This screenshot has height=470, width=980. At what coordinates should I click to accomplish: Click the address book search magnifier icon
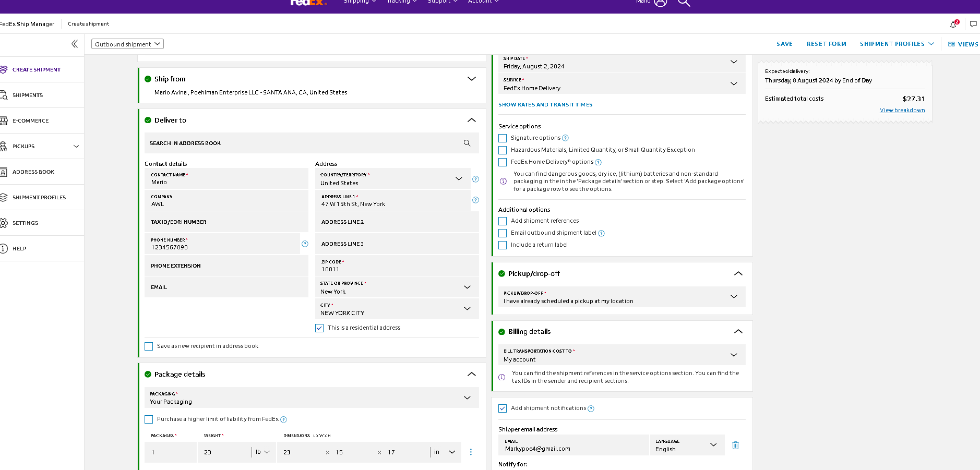[x=467, y=143]
